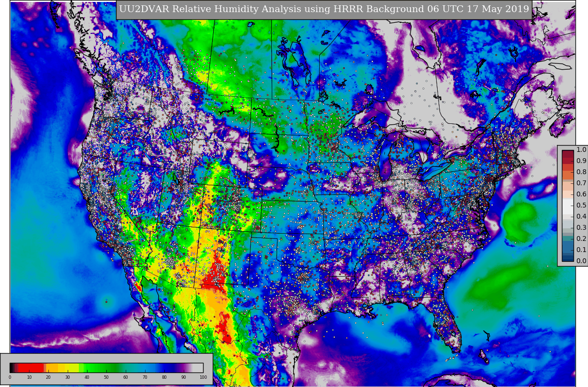Viewport: 588px width, 387px height.
Task: Click the 0.4 label on the vertical colorbar
Action: coord(581,217)
